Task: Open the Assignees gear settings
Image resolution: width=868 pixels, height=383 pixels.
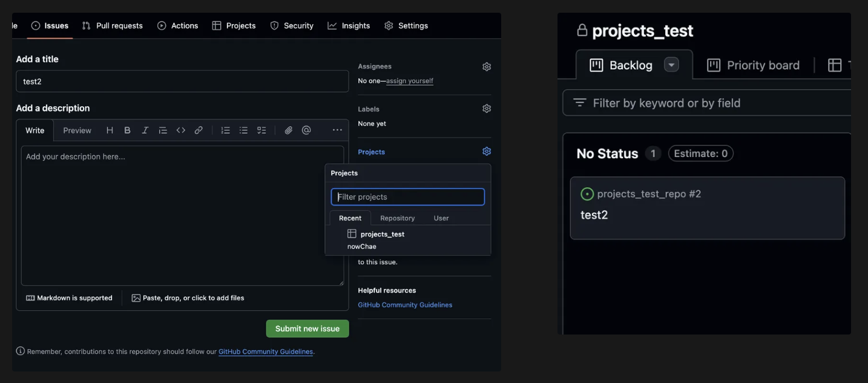Action: 487,67
